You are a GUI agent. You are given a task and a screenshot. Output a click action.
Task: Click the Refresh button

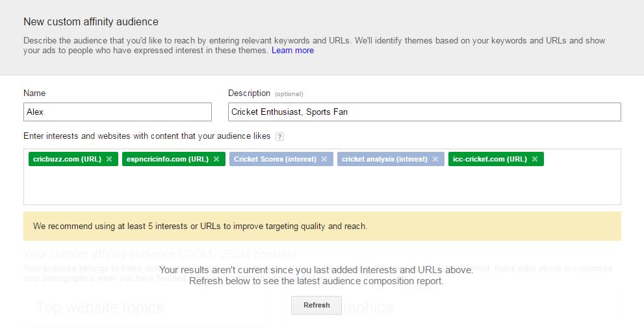point(316,305)
